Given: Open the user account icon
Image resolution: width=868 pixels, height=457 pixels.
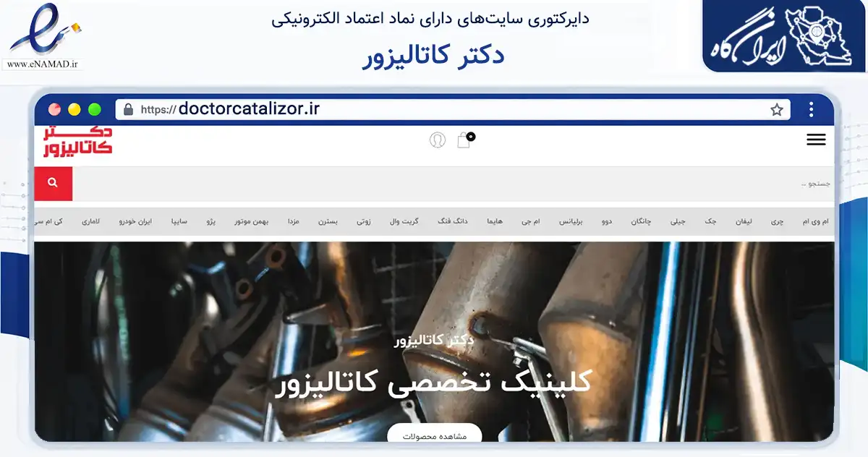Looking at the screenshot, I should coord(438,140).
